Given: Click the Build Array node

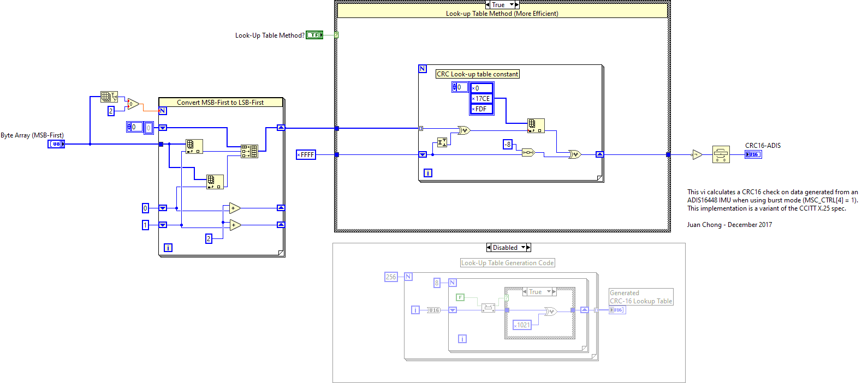Looking at the screenshot, I should click(x=249, y=151).
